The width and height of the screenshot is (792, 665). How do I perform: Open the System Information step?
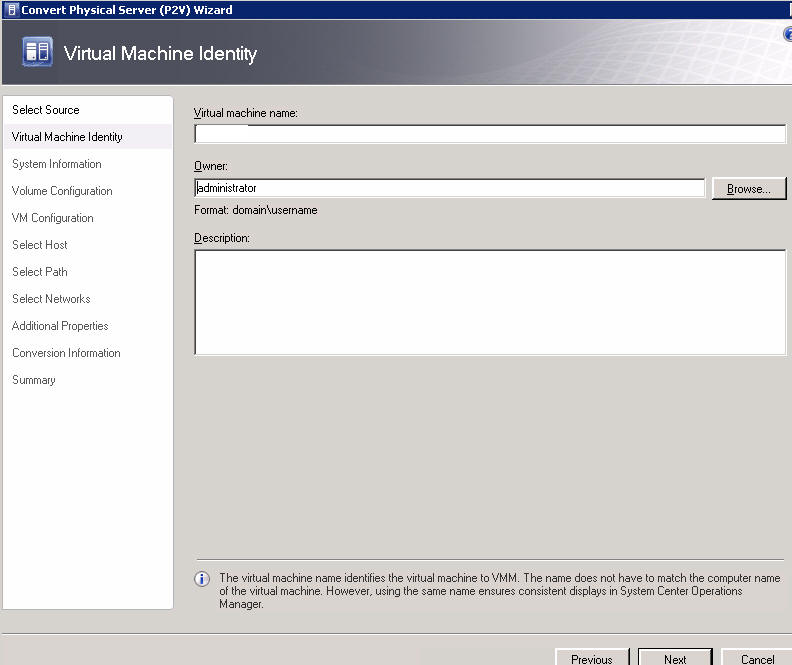[x=57, y=164]
